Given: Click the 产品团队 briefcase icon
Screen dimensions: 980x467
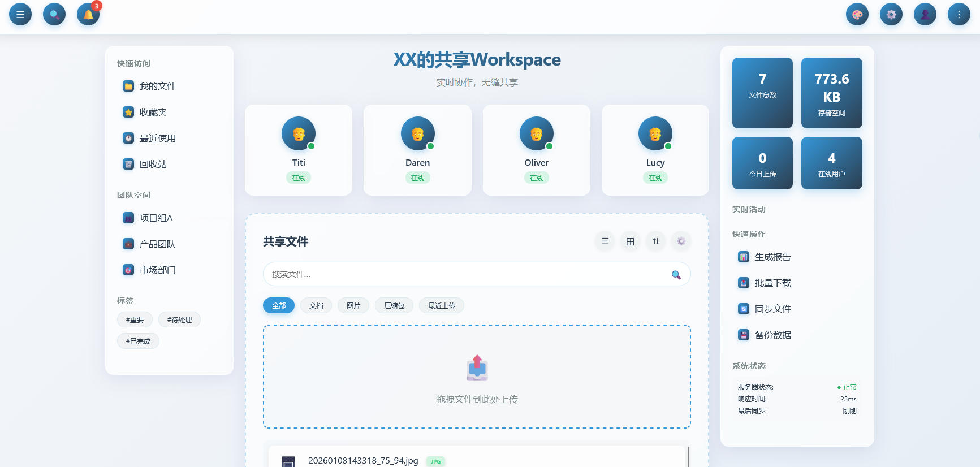Looking at the screenshot, I should [128, 244].
